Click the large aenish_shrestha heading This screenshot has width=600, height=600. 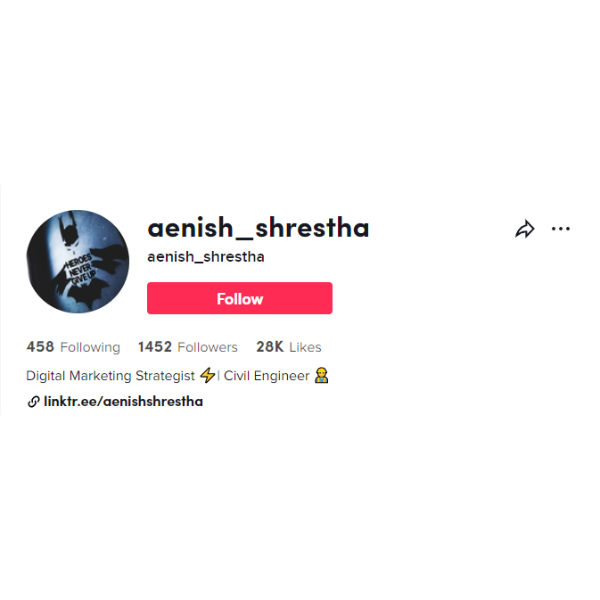click(258, 228)
